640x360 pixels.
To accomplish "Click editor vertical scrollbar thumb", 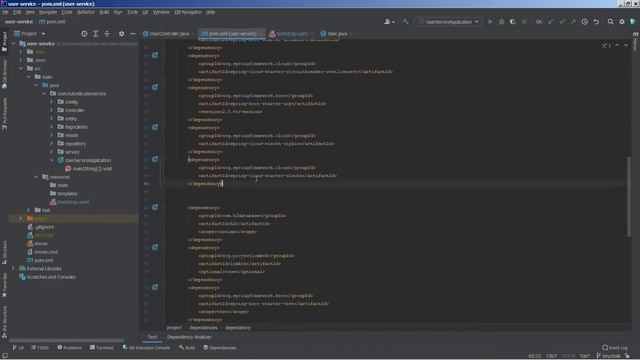I will point(629,196).
